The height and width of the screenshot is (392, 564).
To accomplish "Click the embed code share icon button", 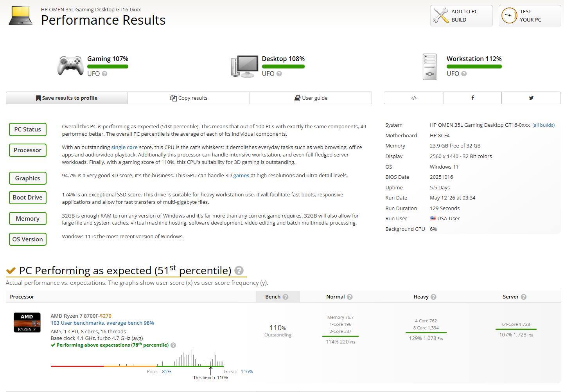I will click(414, 98).
